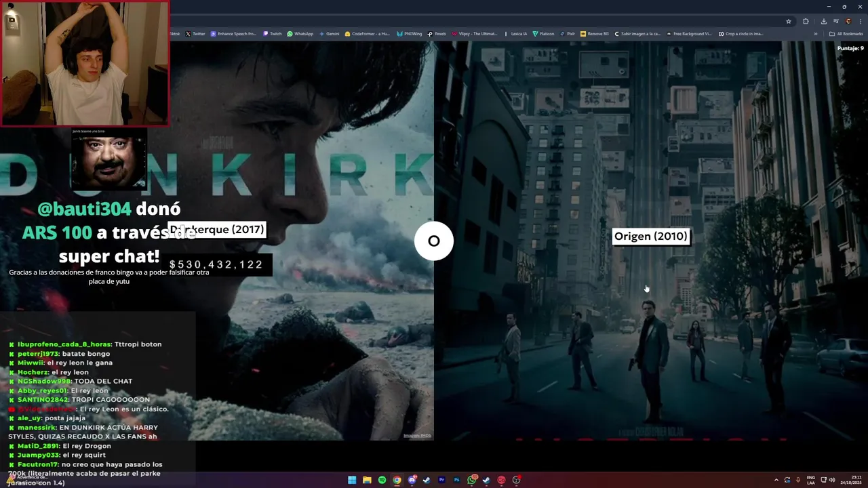Click the @bauti304 donation username
The width and height of the screenshot is (868, 488).
tap(84, 209)
